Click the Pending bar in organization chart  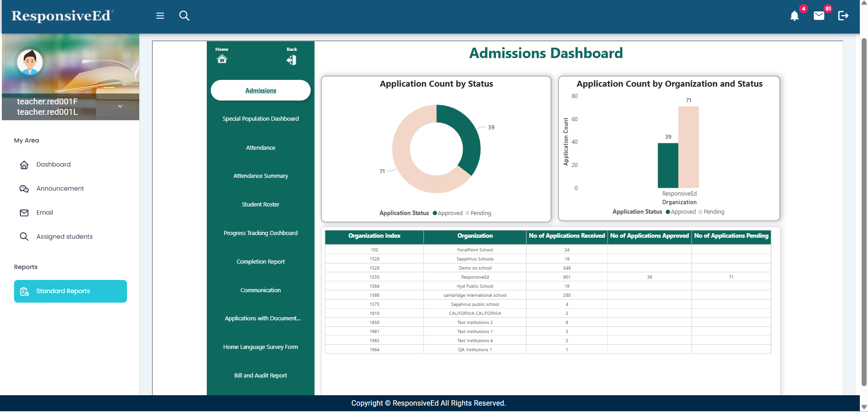688,147
